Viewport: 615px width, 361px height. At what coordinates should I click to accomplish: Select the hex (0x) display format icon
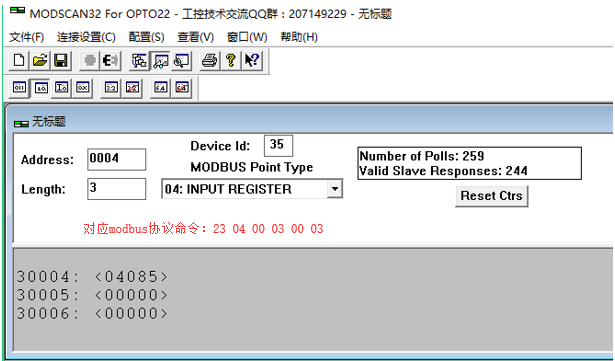83,88
